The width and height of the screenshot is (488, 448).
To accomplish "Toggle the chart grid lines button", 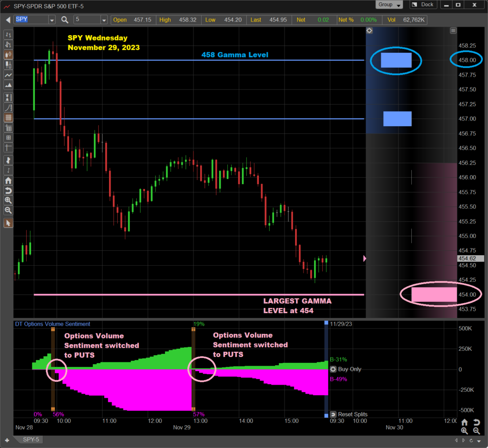I will pyautogui.click(x=8, y=118).
